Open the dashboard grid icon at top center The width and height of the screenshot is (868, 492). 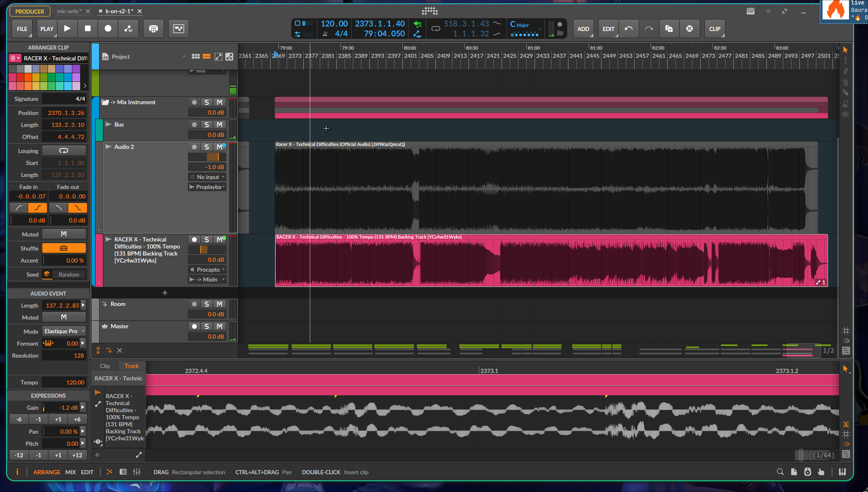430,11
